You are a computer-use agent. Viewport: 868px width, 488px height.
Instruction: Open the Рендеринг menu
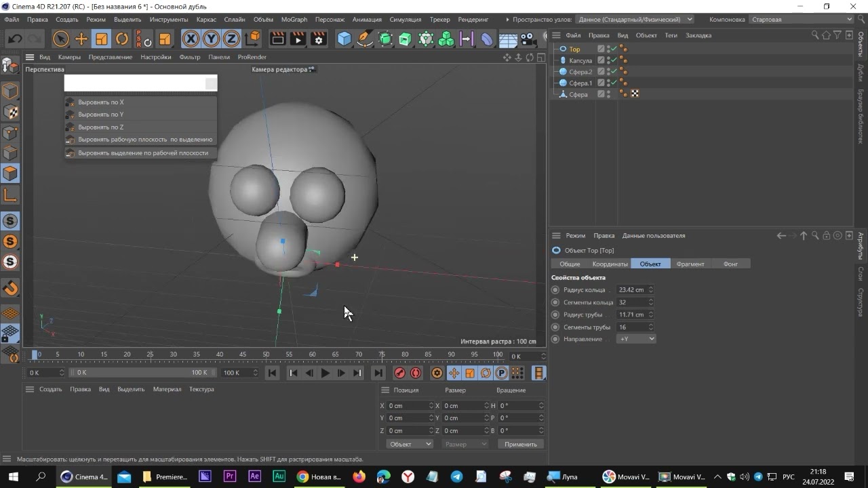point(473,20)
